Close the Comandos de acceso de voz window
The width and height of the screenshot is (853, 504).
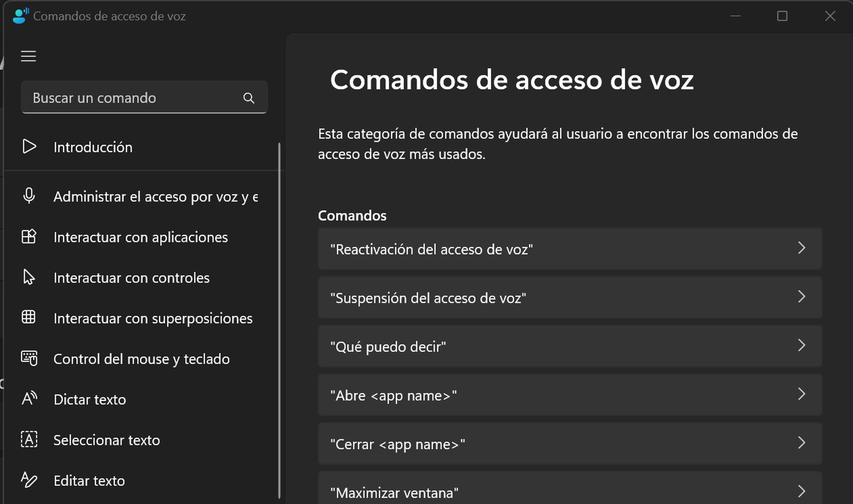click(x=830, y=16)
